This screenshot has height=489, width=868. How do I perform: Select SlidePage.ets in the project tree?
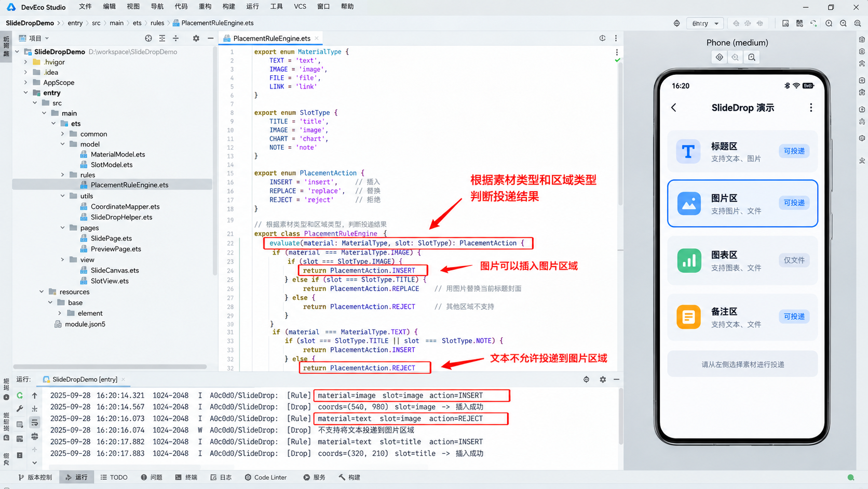click(111, 239)
